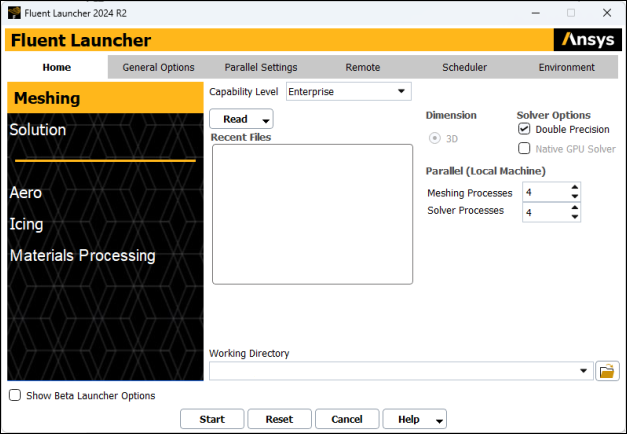Open the Capability Level dropdown
627x434 pixels.
(x=349, y=92)
